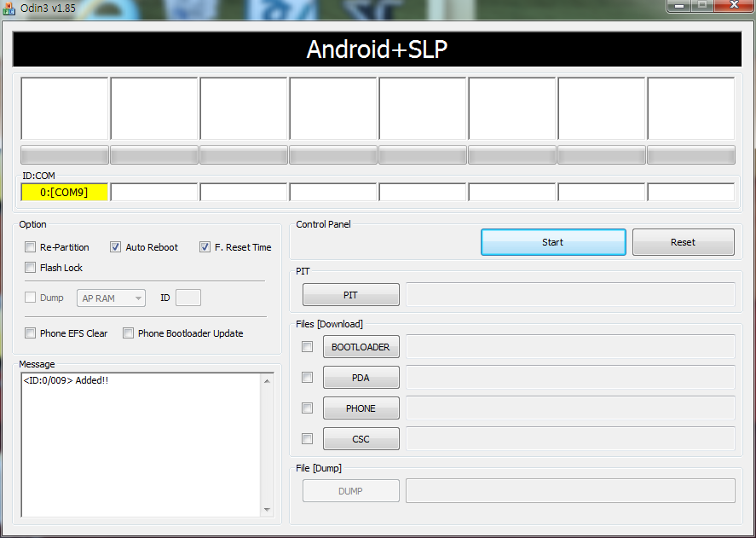Viewport: 756px width, 538px height.
Task: Enable the Re-Partition checkbox
Action: 31,247
